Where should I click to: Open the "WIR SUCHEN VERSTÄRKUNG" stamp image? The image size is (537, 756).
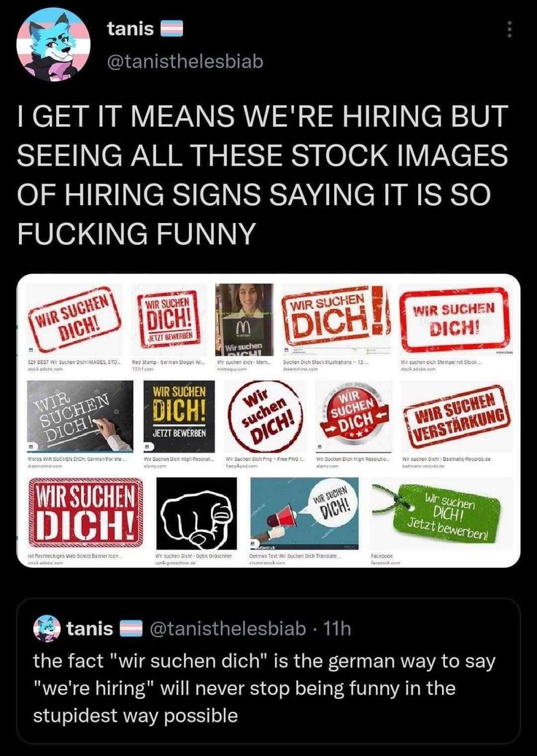(x=456, y=416)
